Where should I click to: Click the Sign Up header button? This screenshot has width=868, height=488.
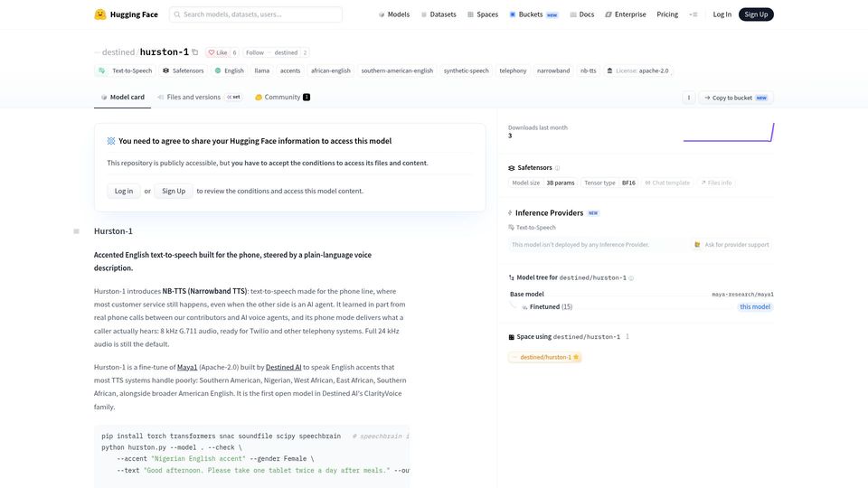coord(756,14)
